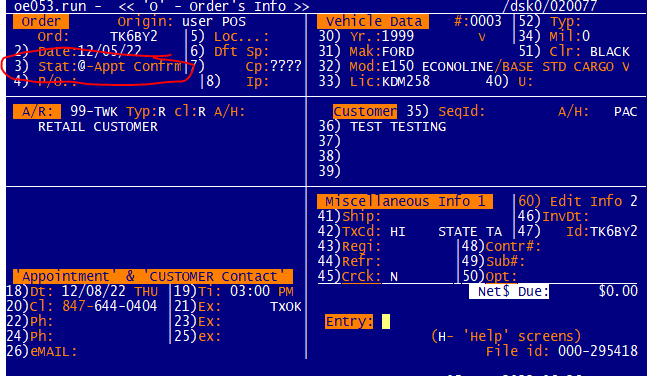Select the Typ: field in Vehicle Data
The width and height of the screenshot is (648, 376).
pyautogui.click(x=565, y=21)
